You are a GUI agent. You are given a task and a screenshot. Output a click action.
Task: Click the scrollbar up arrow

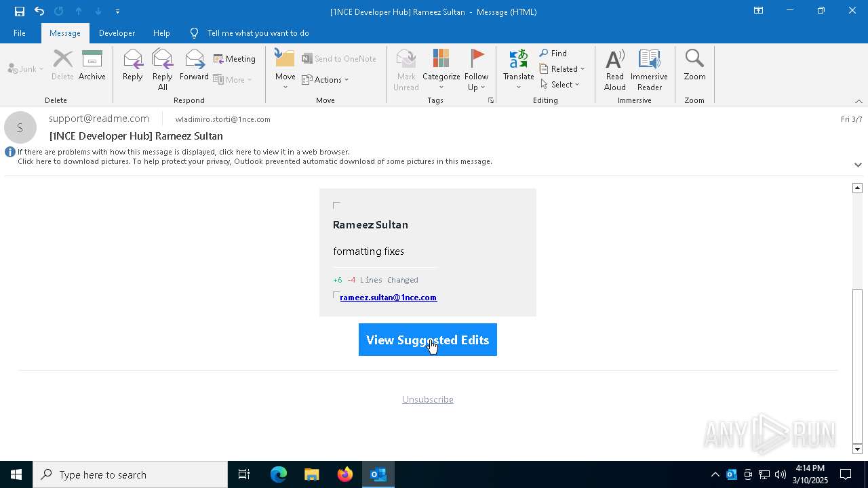(857, 188)
